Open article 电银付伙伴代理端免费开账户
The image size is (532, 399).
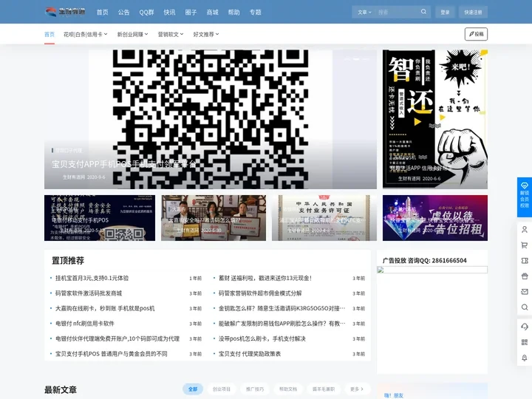click(x=117, y=338)
